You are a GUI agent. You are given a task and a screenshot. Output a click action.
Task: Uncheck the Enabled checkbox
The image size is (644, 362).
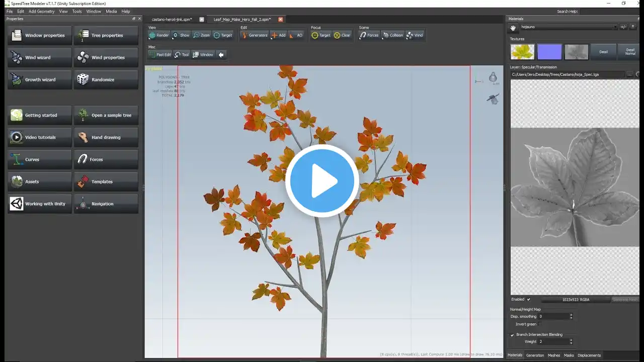[x=528, y=299]
